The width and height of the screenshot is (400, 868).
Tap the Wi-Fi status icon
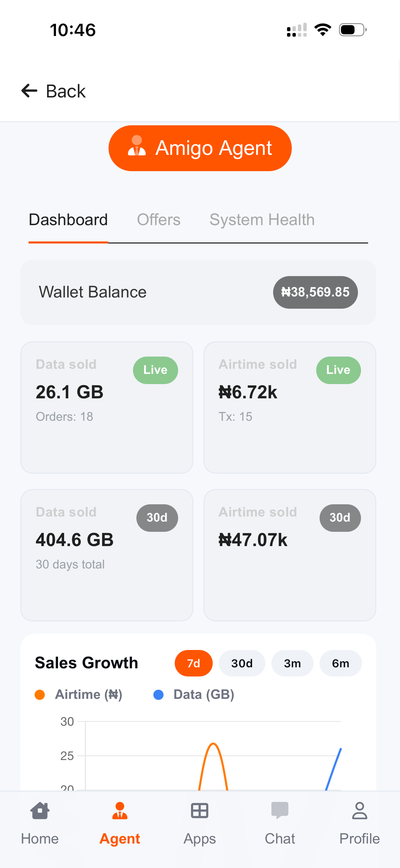pos(323,30)
